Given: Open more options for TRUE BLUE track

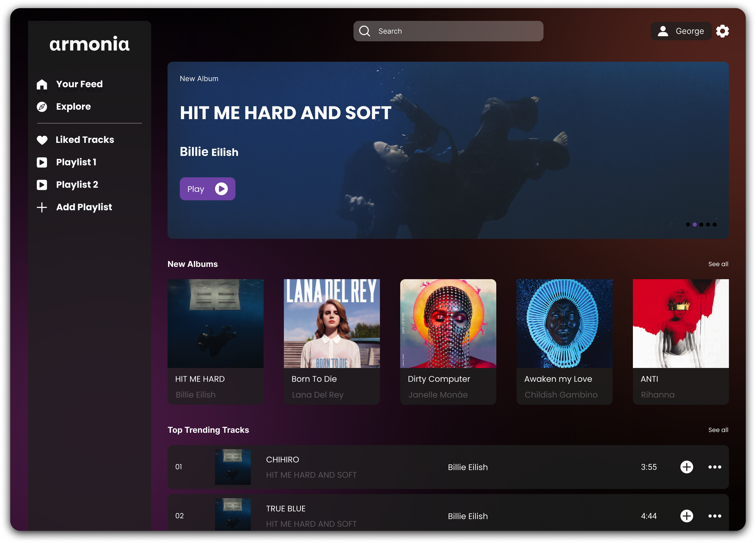Looking at the screenshot, I should tap(715, 516).
